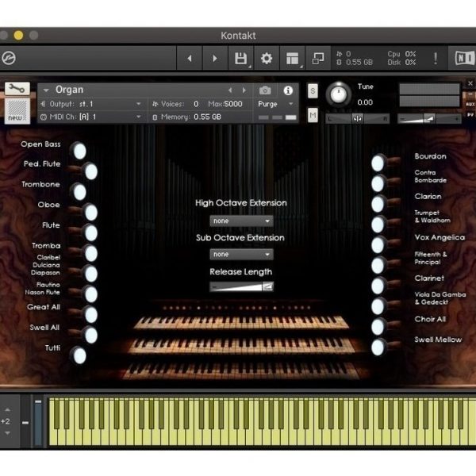Toggle the Flautino Nason Flute stop
476x476 pixels.
[91, 294]
